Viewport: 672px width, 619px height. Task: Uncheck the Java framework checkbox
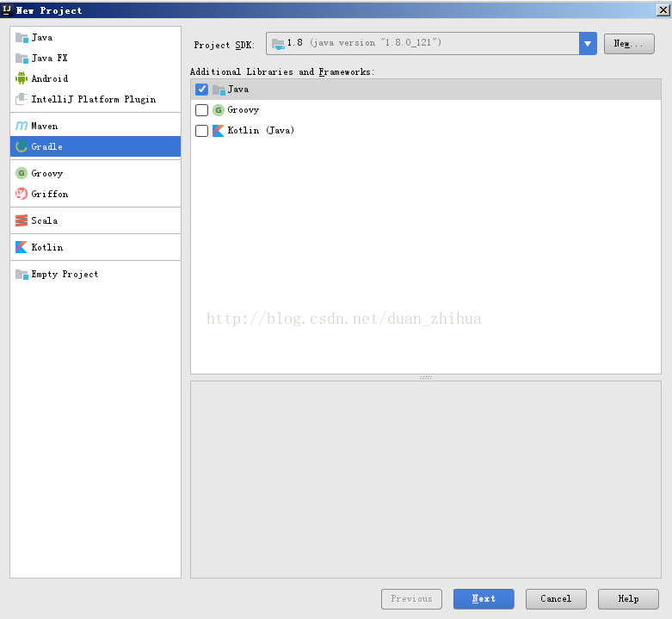click(201, 90)
